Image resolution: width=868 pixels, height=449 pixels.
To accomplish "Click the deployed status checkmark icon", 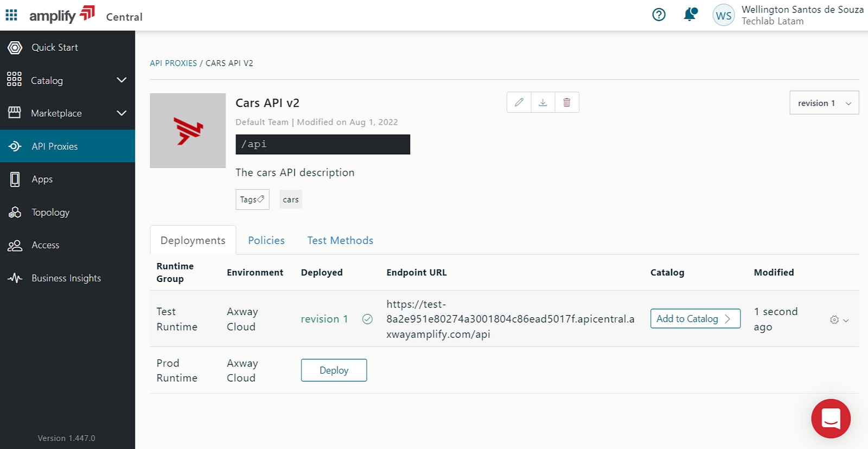I will pyautogui.click(x=367, y=319).
